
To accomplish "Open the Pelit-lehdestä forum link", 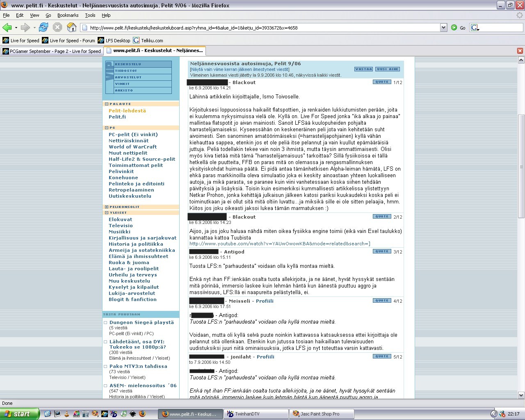I will point(127,111).
